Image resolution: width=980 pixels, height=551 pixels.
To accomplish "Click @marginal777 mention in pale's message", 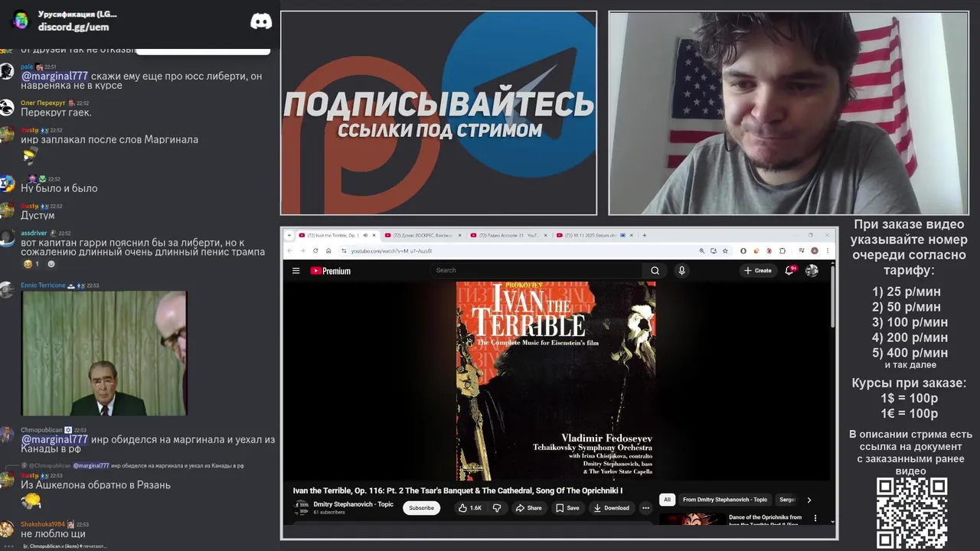I will [x=54, y=76].
